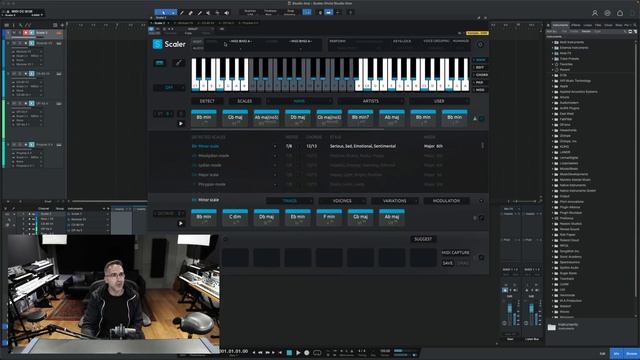Click the add track plus icon
640x360 pixels.
tap(62, 25)
